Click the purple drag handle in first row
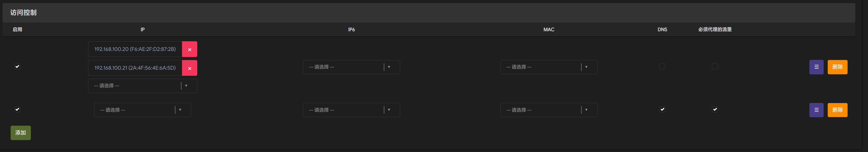The width and height of the screenshot is (868, 152). 816,67
